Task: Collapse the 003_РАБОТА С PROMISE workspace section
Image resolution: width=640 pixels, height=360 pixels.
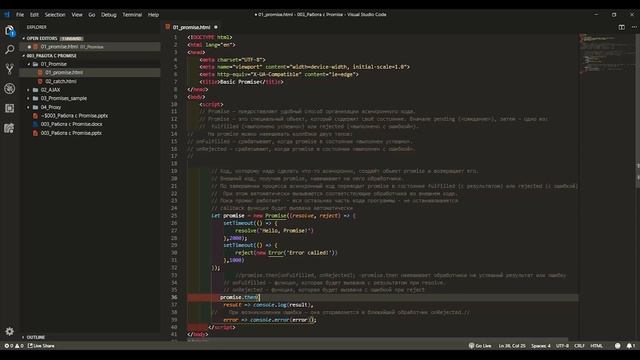Action: 24,56
